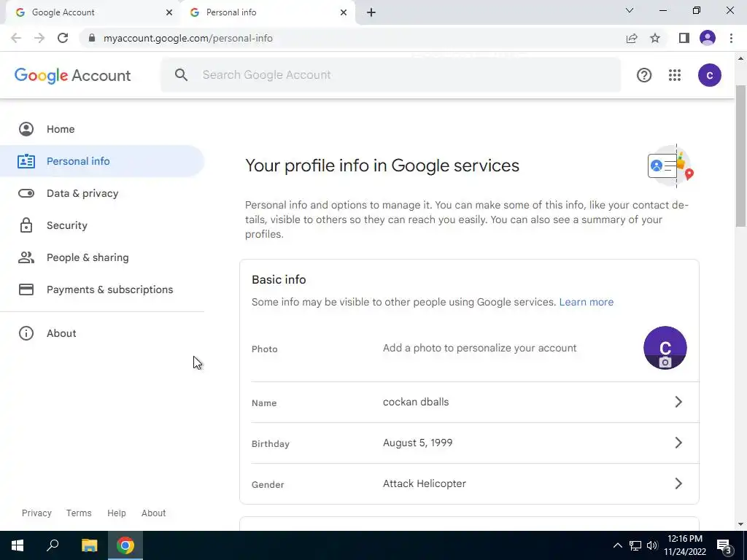Click the Google Account logo
Screen dimensions: 747x560
[x=72, y=75]
